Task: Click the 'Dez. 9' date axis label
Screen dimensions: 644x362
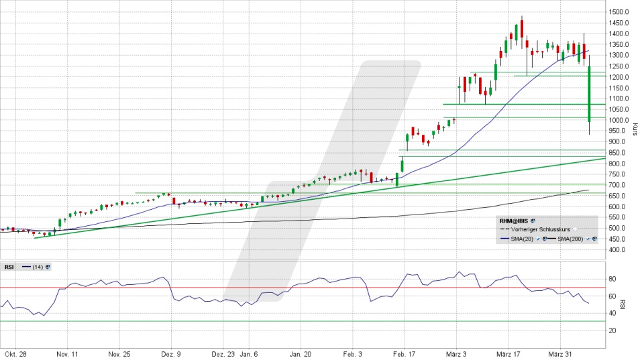Action: (x=171, y=354)
